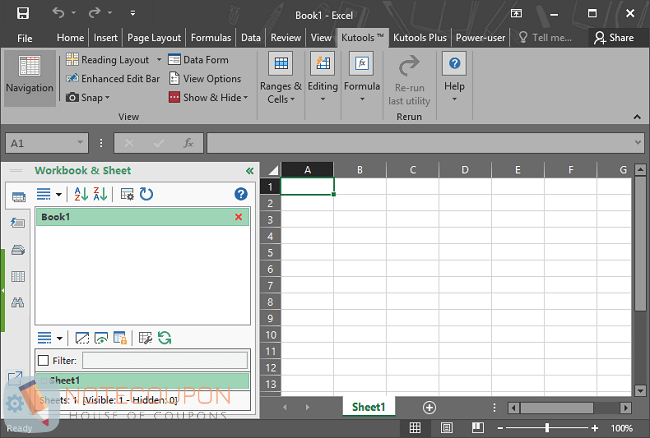Switch to Page Layout view in status bar
650x438 pixels.
[446, 428]
